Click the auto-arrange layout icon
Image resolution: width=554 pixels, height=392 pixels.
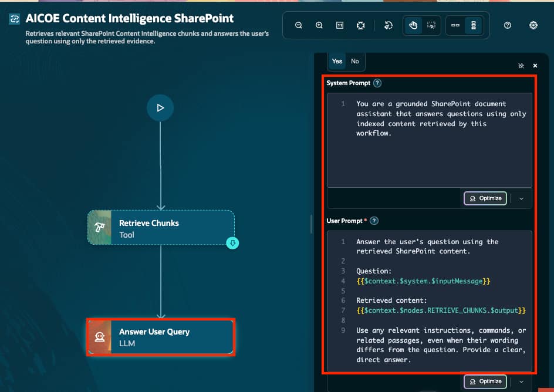[388, 25]
